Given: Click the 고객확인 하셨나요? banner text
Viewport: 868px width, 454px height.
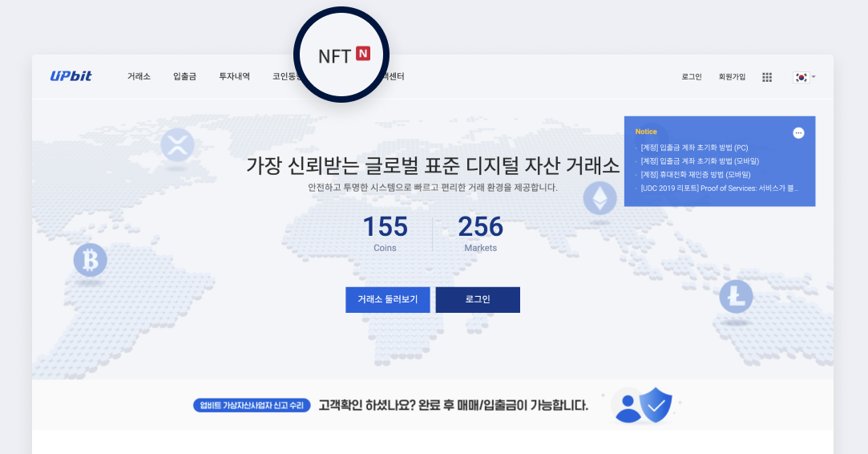Looking at the screenshot, I should [453, 405].
